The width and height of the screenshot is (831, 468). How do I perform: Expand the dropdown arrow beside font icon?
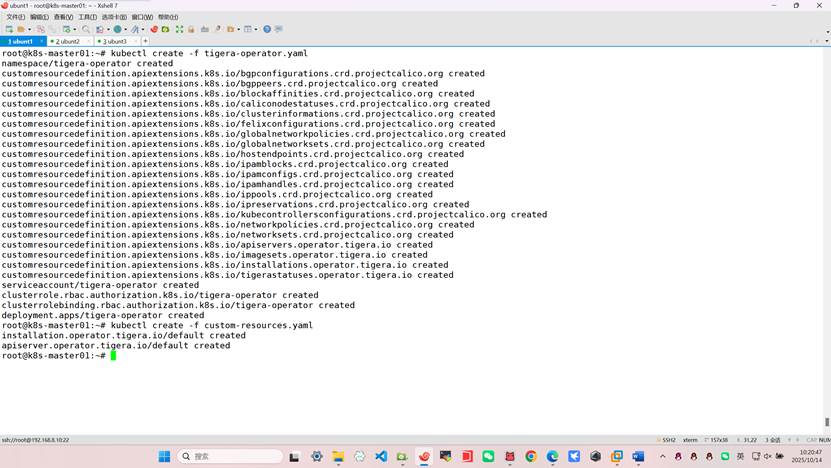143,30
